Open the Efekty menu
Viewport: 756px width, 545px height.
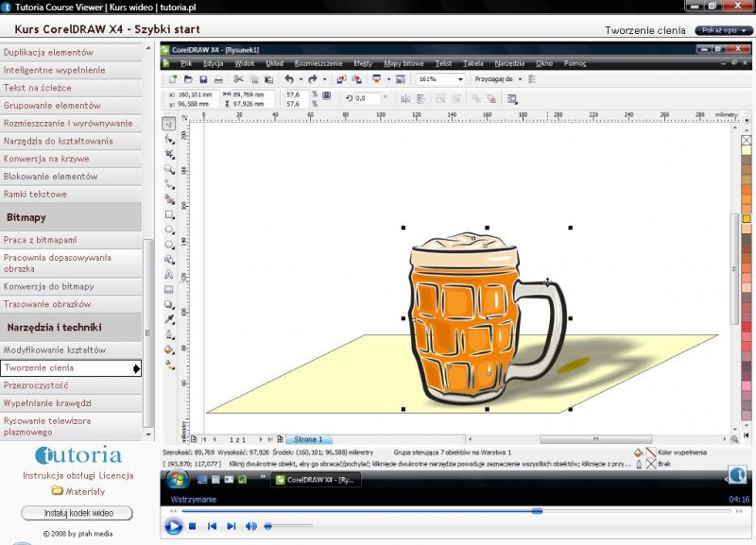[x=362, y=63]
